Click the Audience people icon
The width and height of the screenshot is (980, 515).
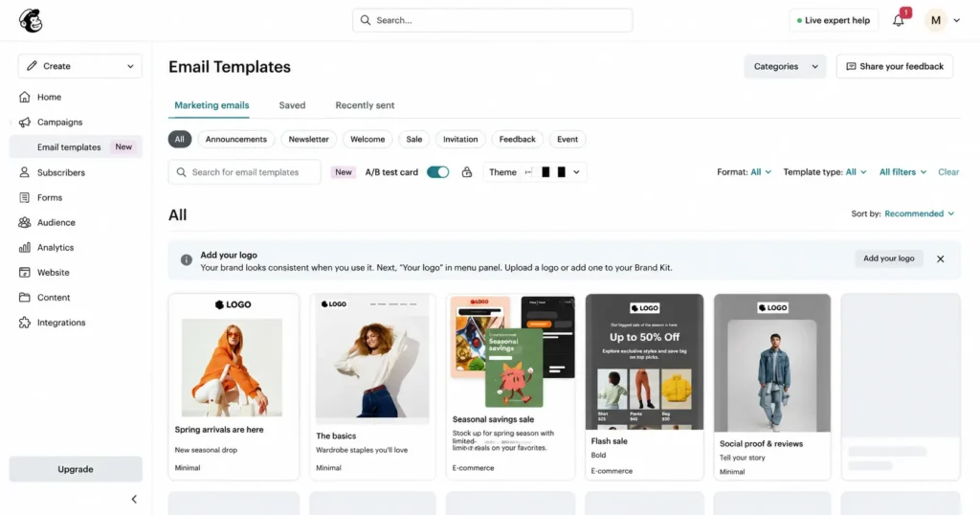click(x=24, y=222)
